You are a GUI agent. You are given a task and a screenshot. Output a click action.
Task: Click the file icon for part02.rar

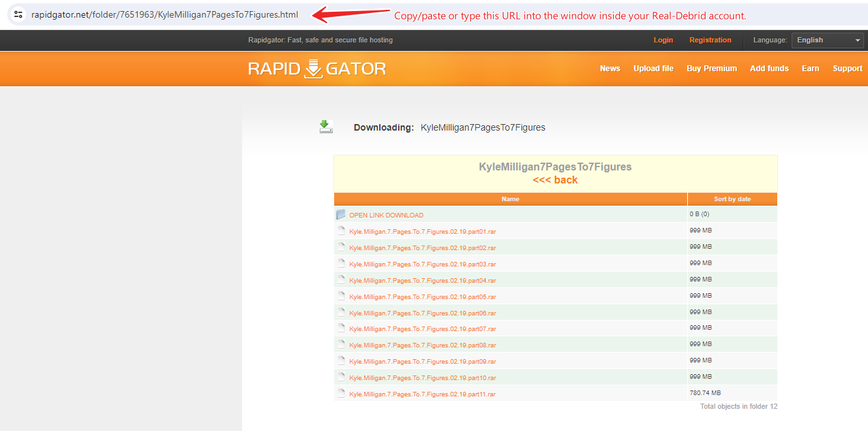[x=341, y=247]
